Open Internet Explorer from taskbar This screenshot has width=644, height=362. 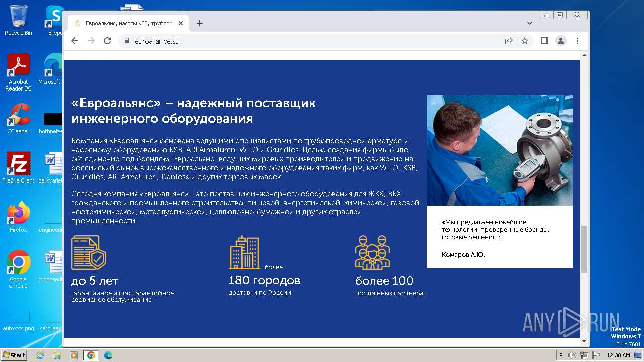click(x=40, y=355)
